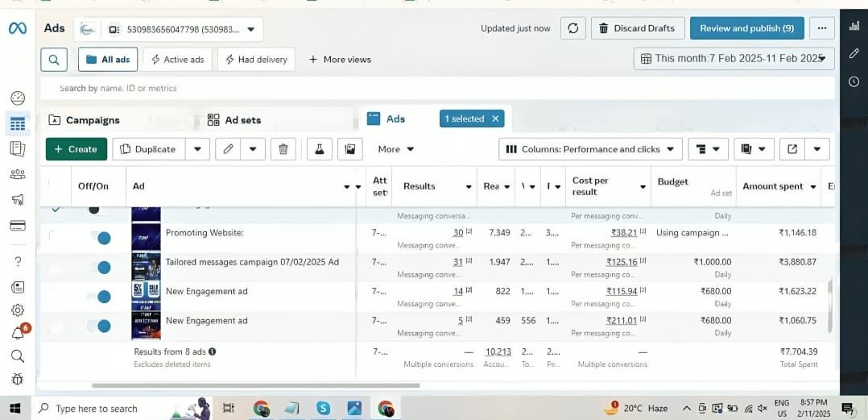
Task: Select the Ads tab
Action: click(x=387, y=119)
